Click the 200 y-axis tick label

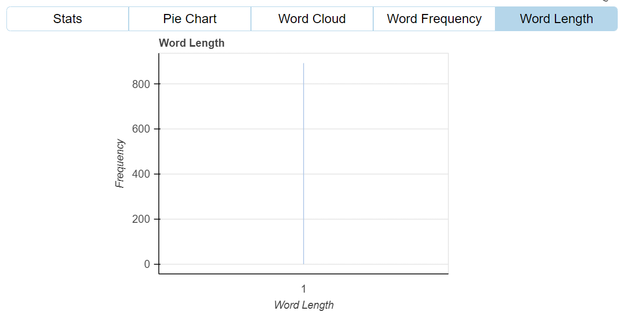coord(142,219)
